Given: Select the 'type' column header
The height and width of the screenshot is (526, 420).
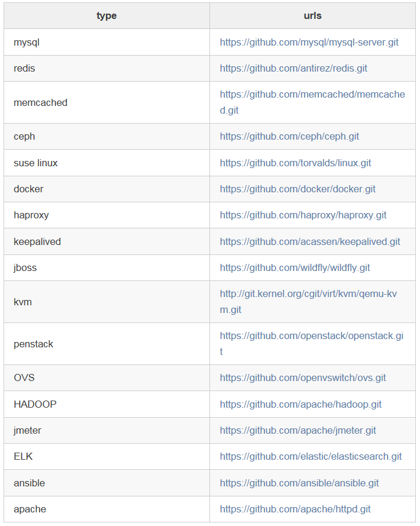Looking at the screenshot, I should [x=106, y=16].
